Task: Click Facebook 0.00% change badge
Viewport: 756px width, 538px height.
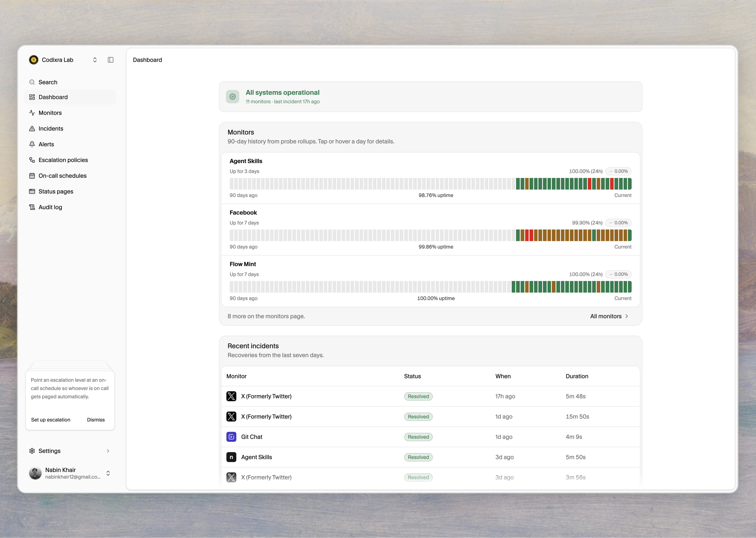Action: (x=618, y=223)
